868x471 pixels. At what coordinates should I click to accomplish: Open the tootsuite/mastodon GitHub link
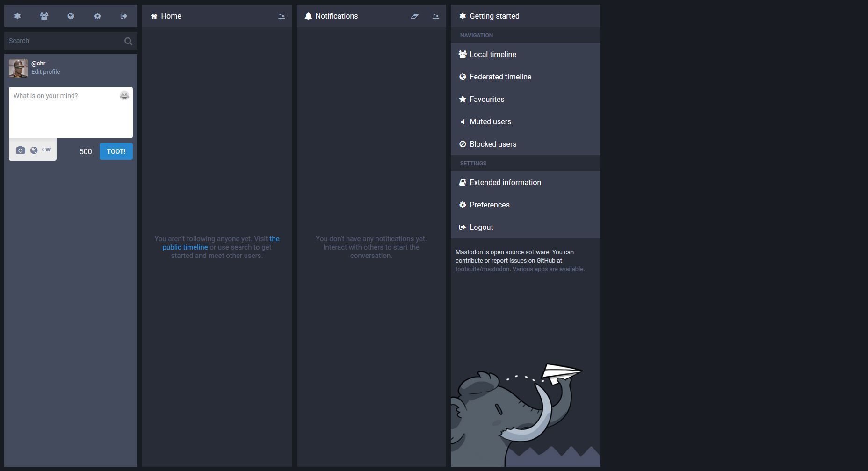(482, 269)
